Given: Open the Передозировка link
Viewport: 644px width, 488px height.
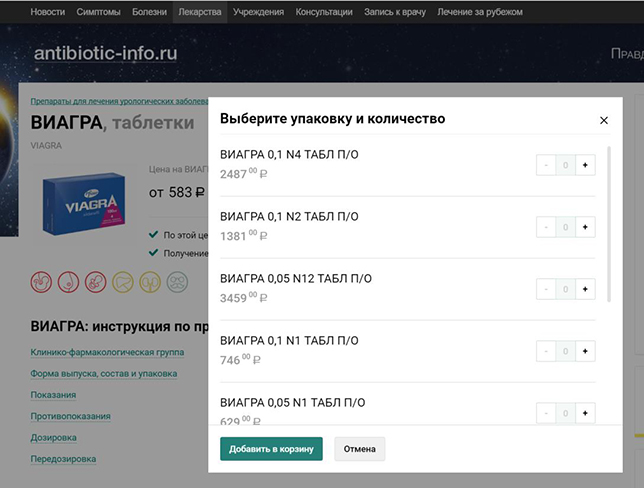Looking at the screenshot, I should (x=63, y=459).
